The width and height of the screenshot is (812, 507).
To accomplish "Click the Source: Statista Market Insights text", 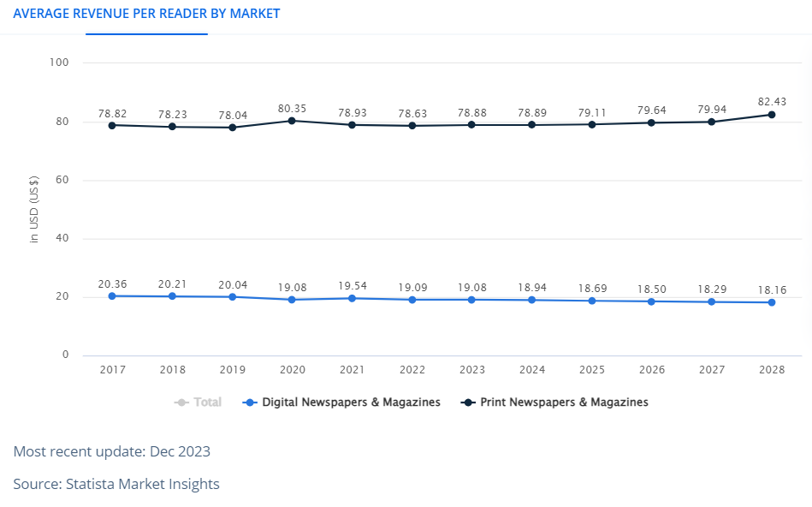I will (x=116, y=484).
